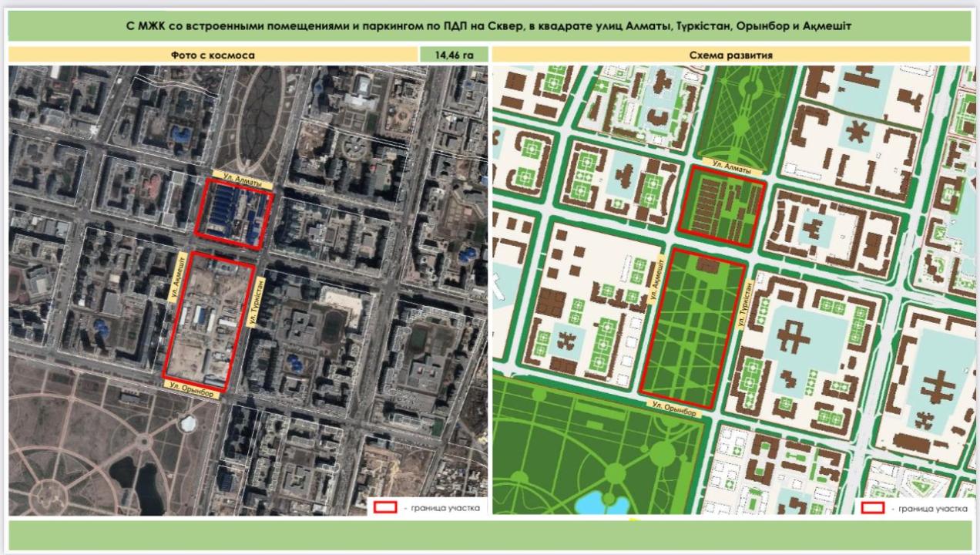Click the 'ул. Ақмешіт' label on satellite photo

click(177, 276)
